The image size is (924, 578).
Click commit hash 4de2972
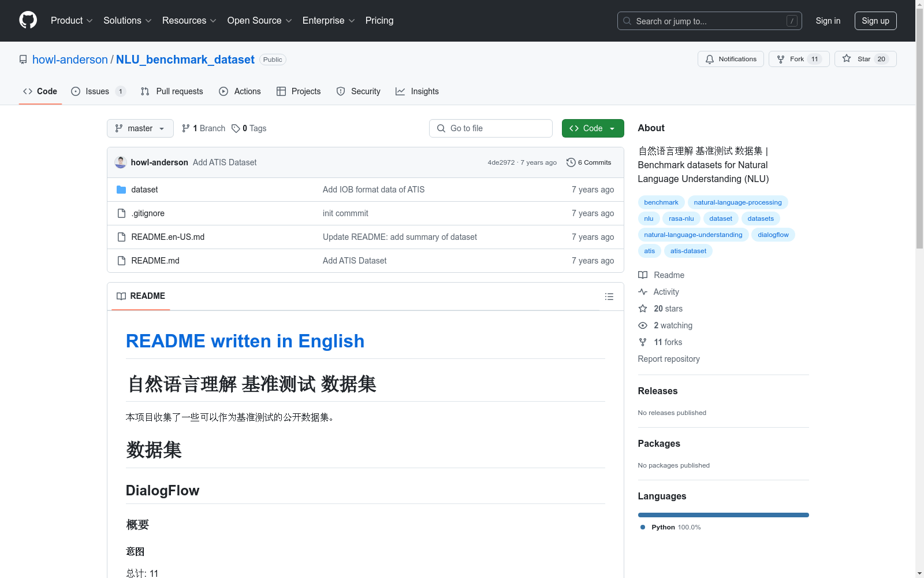point(501,162)
